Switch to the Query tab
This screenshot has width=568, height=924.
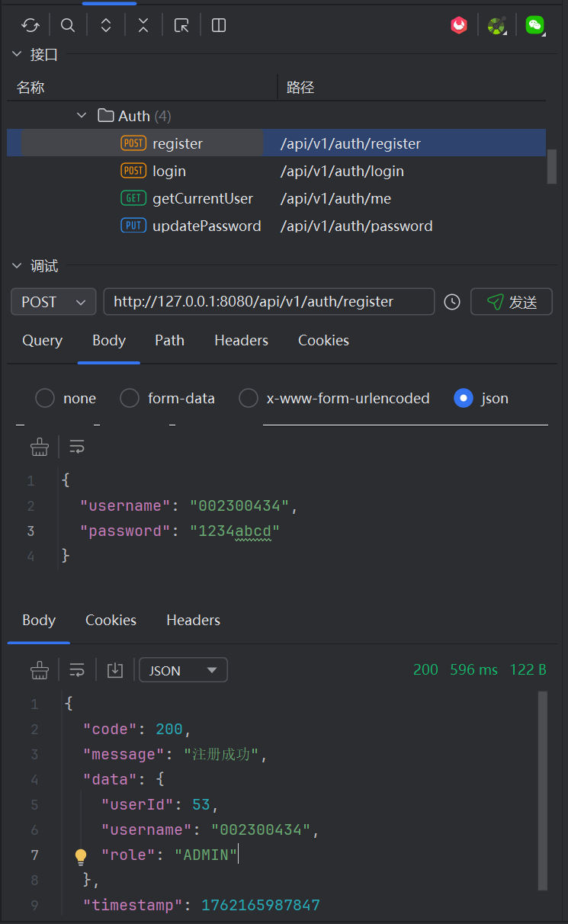(42, 340)
